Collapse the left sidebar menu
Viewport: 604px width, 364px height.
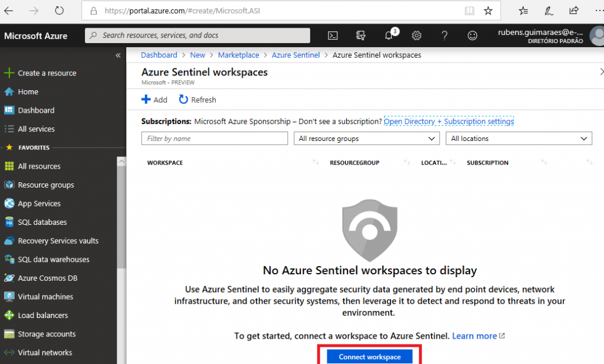click(x=118, y=55)
